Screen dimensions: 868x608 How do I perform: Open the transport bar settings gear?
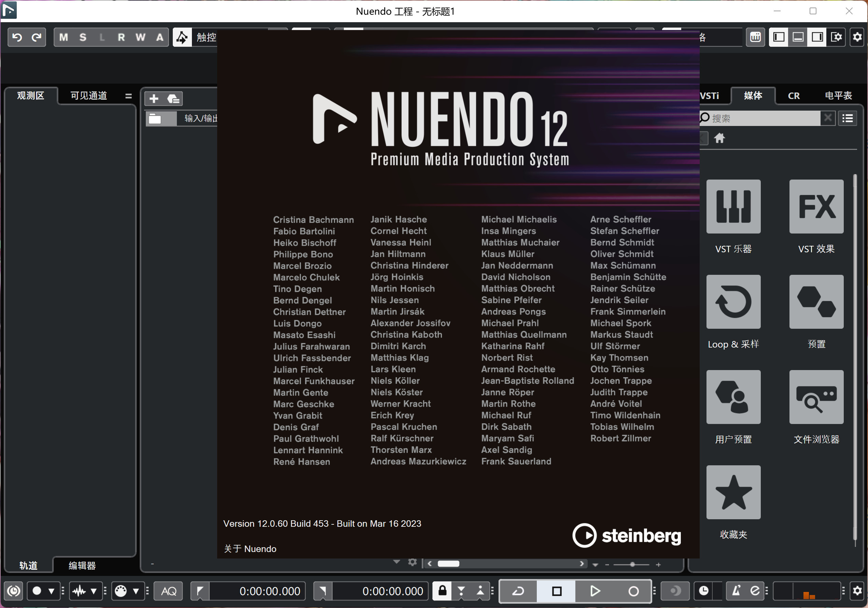coord(857,591)
